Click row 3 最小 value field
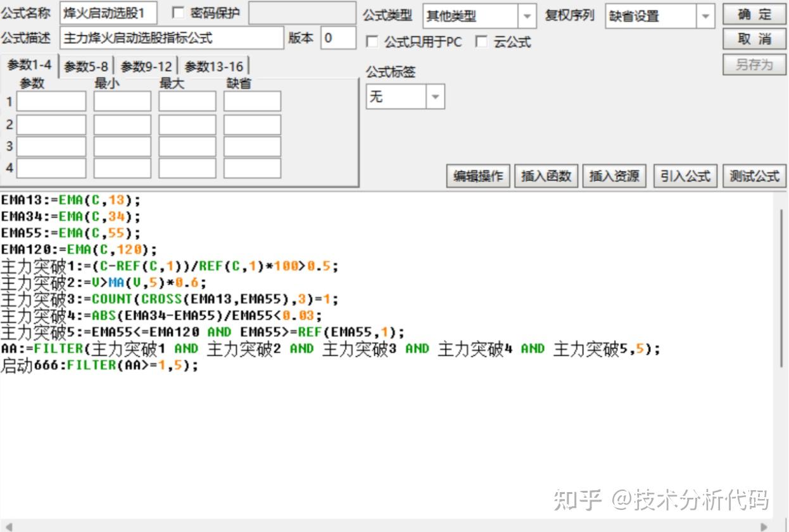This screenshot has height=532, width=789. pos(122,146)
